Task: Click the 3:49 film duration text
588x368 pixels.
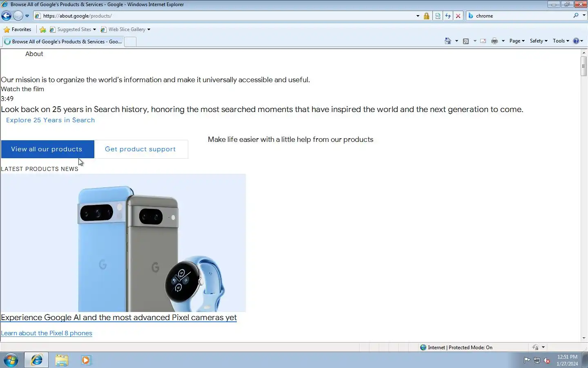Action: (7, 99)
